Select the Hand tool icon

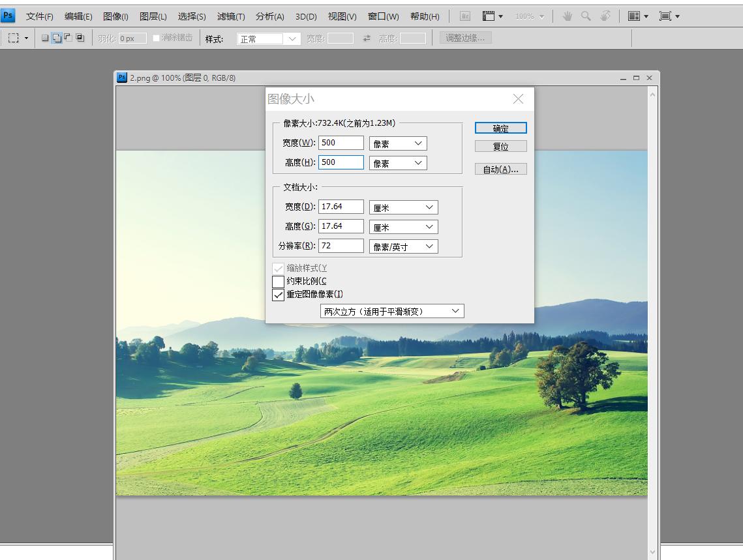[x=567, y=16]
